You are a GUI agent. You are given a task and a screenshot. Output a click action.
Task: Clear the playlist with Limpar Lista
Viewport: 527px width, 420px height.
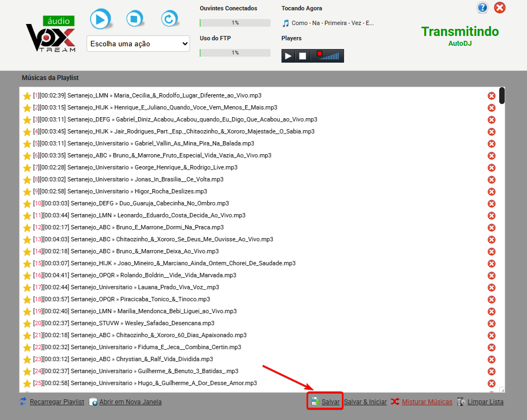[x=485, y=402]
